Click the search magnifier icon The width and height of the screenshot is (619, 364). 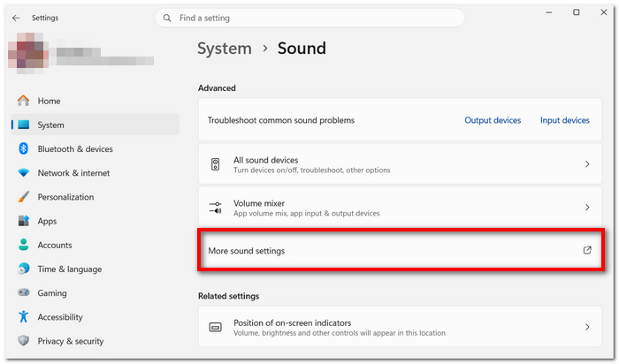[x=167, y=19]
